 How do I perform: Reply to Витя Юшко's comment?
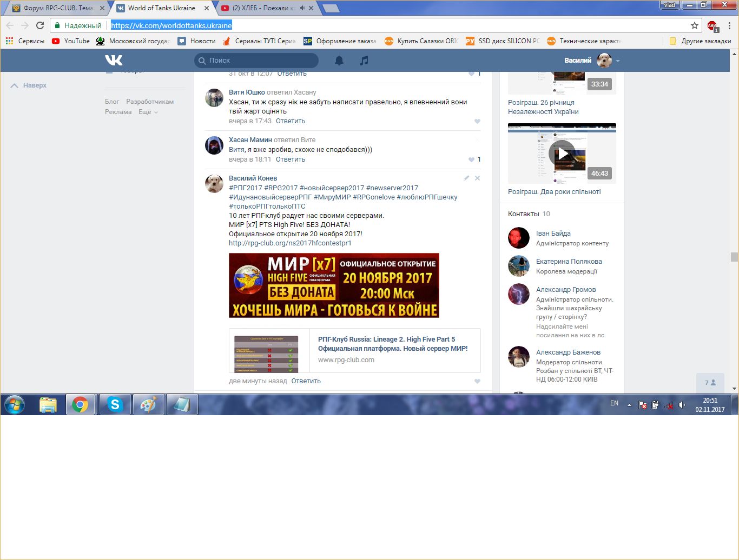[291, 121]
